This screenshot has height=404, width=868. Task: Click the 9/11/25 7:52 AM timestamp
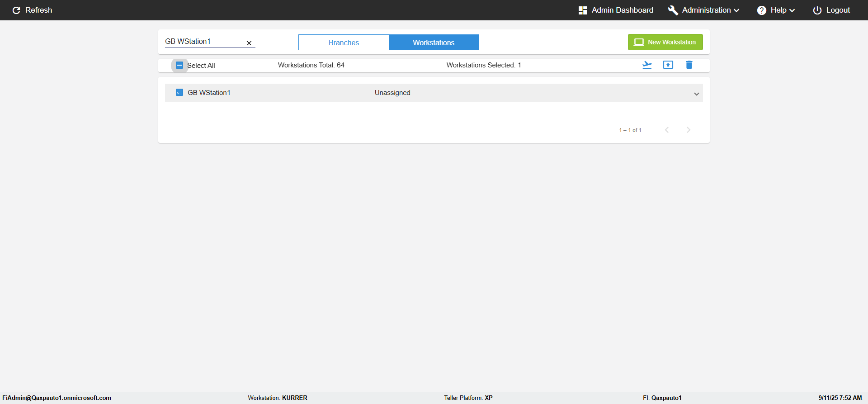point(840,398)
